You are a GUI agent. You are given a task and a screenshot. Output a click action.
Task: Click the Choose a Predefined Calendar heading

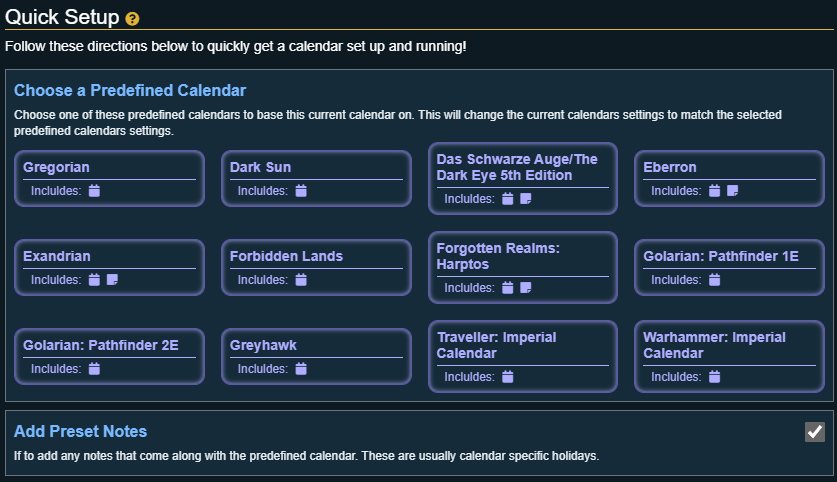coord(130,91)
